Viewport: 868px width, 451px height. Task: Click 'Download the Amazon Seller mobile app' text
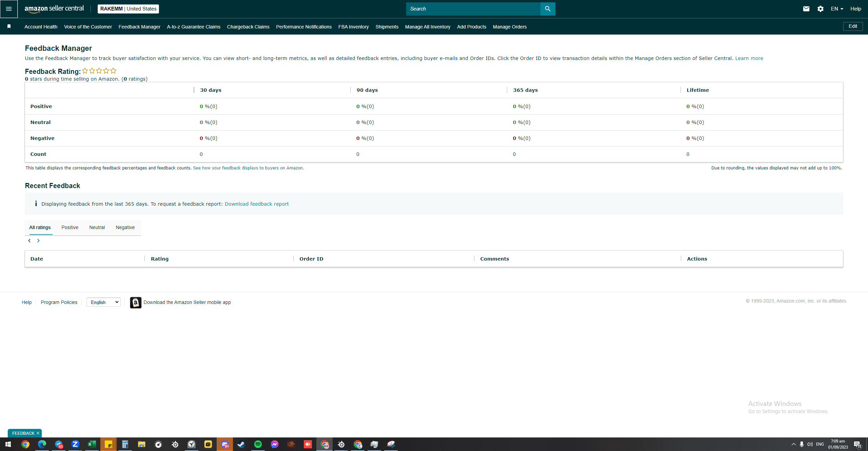coord(187,302)
